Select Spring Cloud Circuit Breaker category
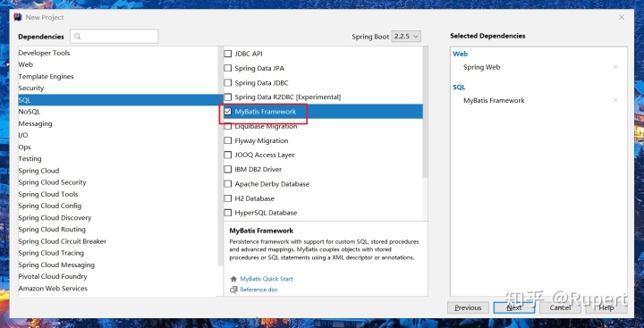Image resolution: width=644 pixels, height=328 pixels. tap(62, 241)
